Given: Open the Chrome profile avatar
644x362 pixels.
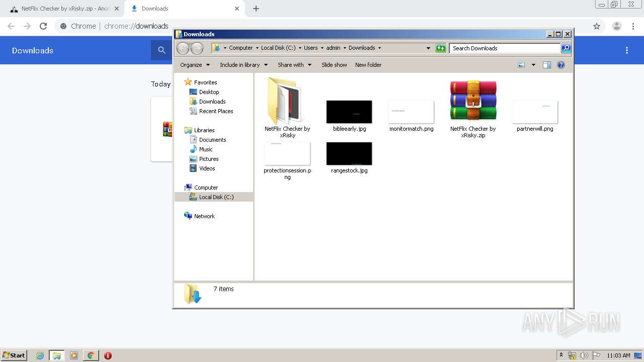Looking at the screenshot, I should 616,26.
